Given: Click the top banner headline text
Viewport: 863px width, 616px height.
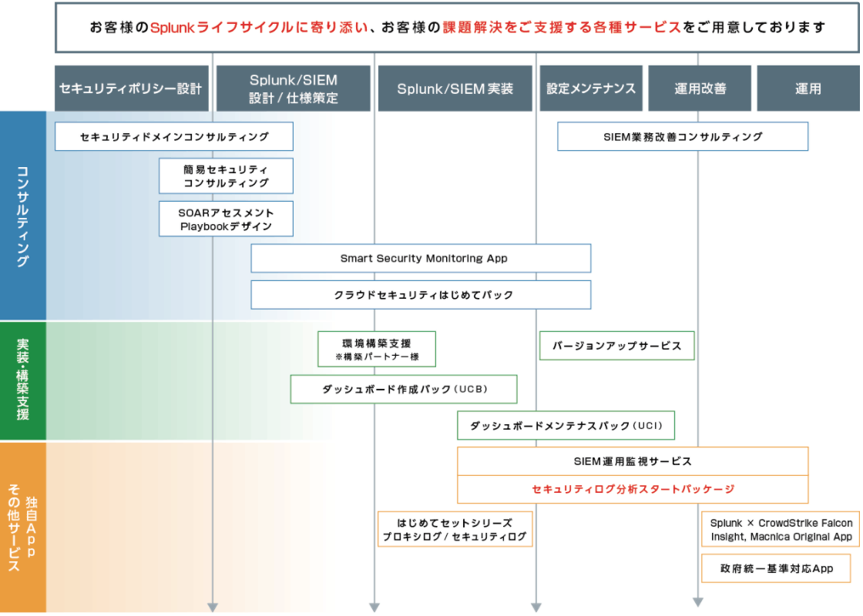Looking at the screenshot, I should coord(458,28).
